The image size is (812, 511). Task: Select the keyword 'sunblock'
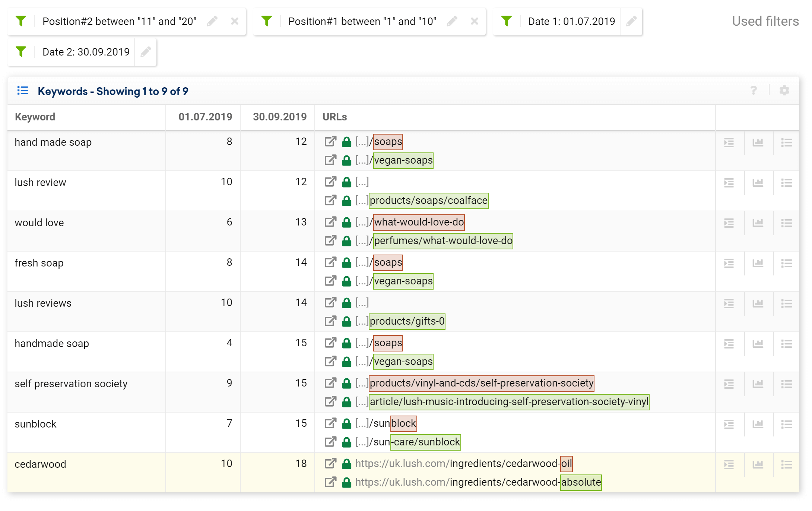pos(35,424)
